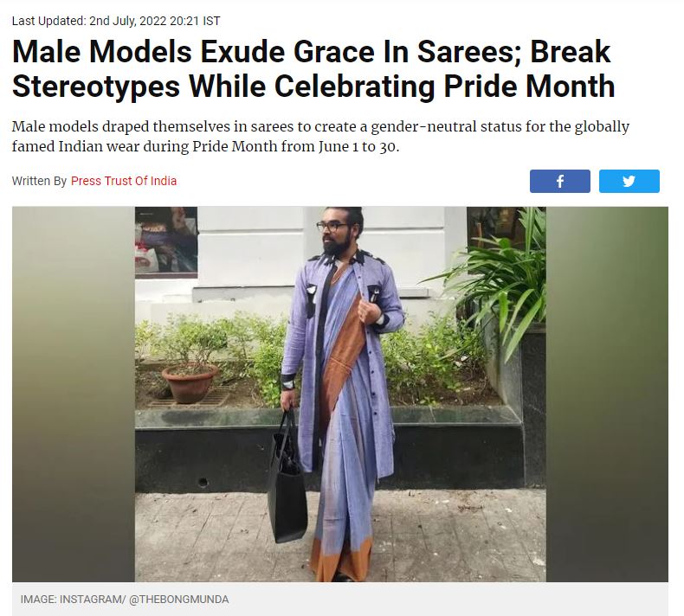Click the date "2nd July, 2022"
Viewport: 684px width, 616px height.
coord(131,21)
